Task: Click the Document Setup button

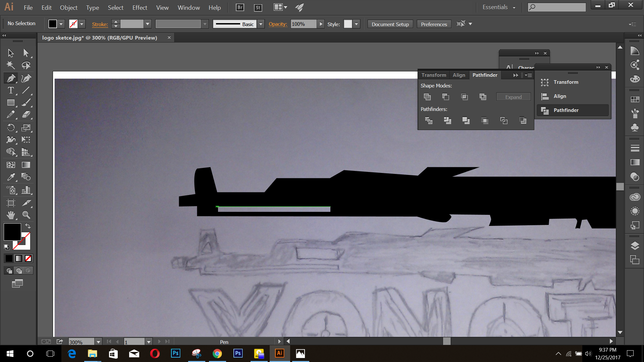Action: (x=390, y=24)
